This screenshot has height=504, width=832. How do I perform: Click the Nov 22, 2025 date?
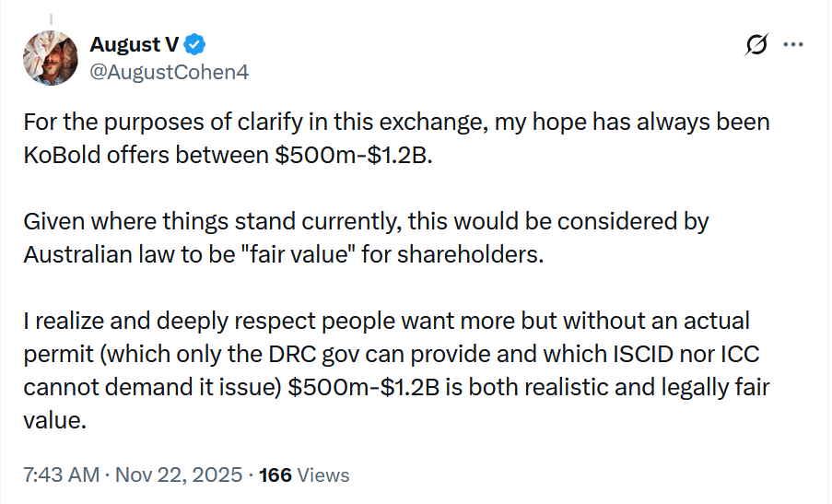(x=179, y=475)
